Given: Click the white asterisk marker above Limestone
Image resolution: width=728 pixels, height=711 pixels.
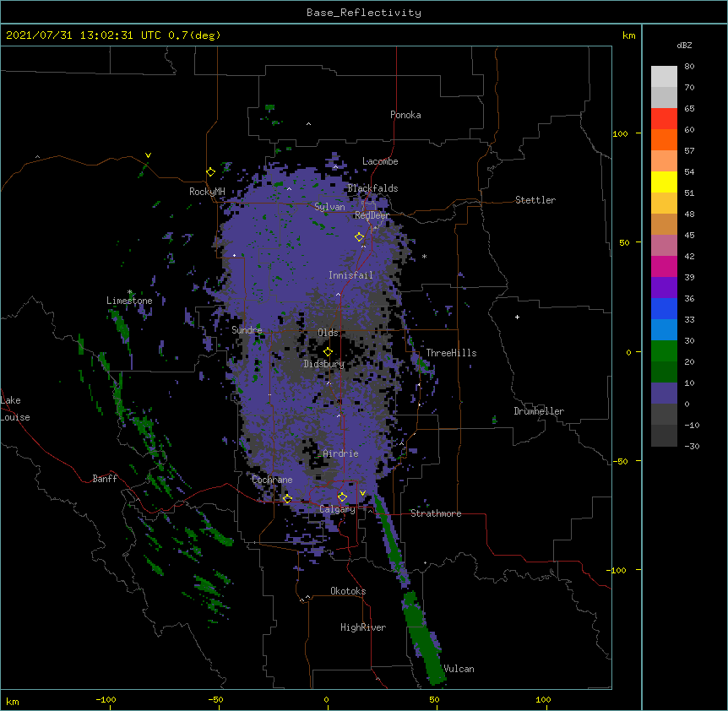Looking at the screenshot, I should click(x=130, y=292).
